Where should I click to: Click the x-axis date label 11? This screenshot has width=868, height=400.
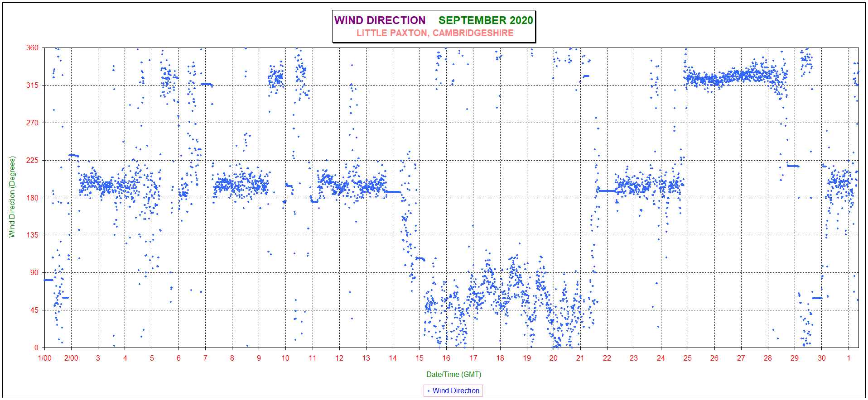tap(313, 358)
